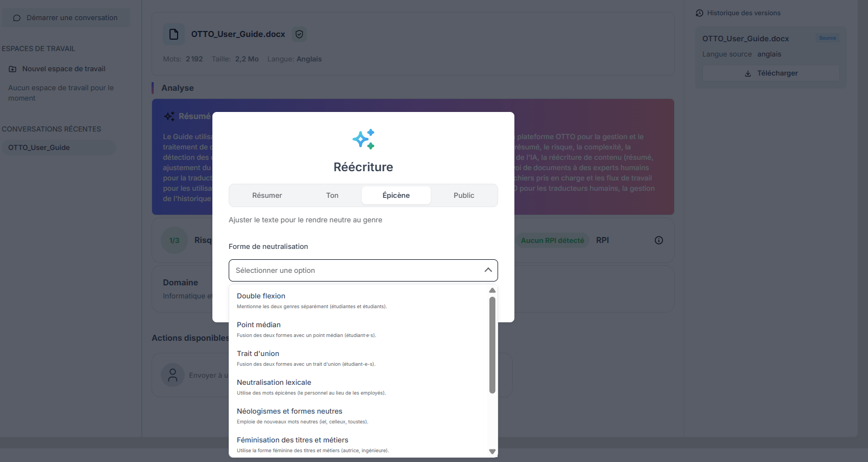Click the user avatar icon in Actions disponibles
868x462 pixels.
[173, 375]
